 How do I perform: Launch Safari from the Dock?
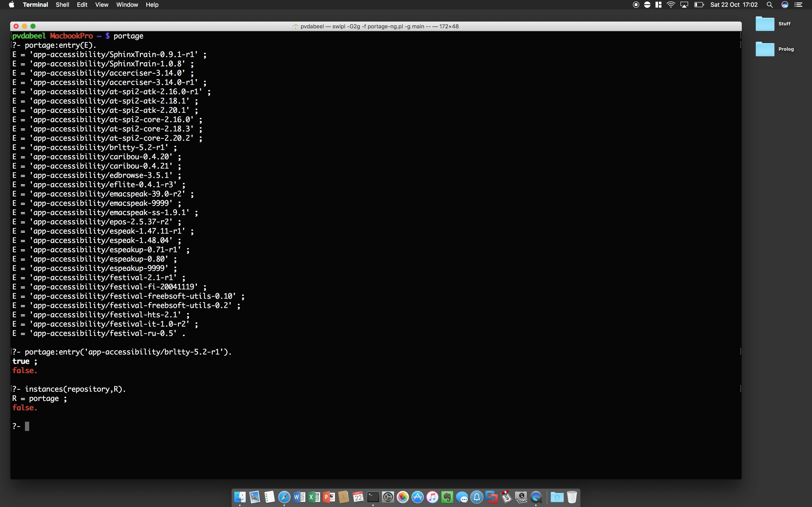[284, 497]
